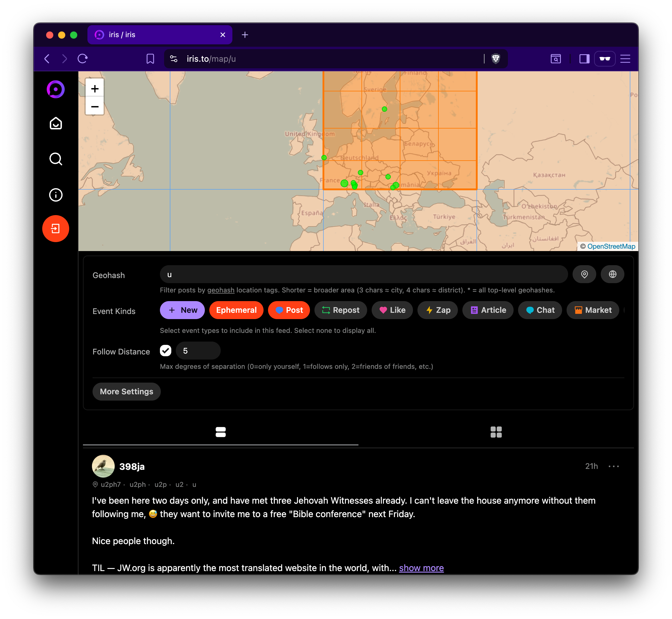
Task: Disable the Post event kind filter
Action: (x=289, y=310)
